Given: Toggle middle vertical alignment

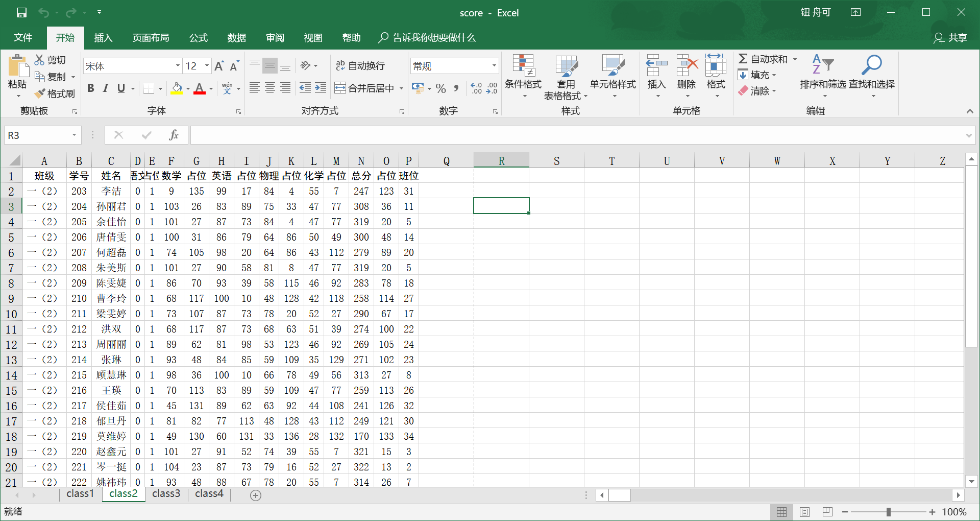Looking at the screenshot, I should [270, 65].
